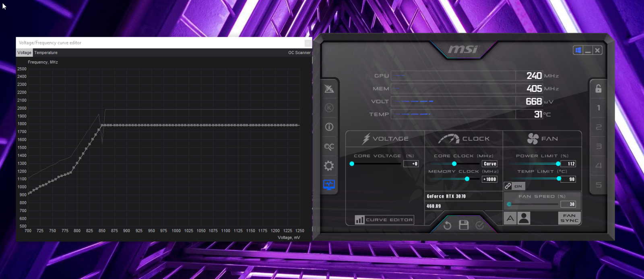Click the Fan Speed slider handle
644x279 pixels.
tap(509, 204)
